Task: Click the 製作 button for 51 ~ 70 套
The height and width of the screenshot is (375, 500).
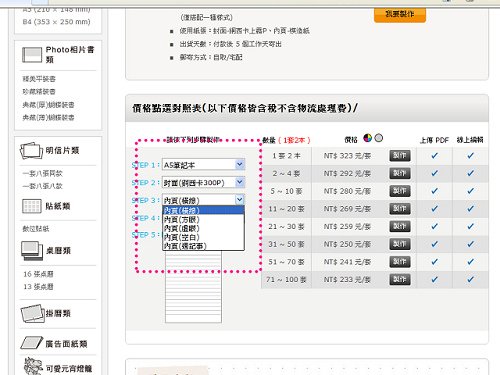Action: click(x=400, y=262)
